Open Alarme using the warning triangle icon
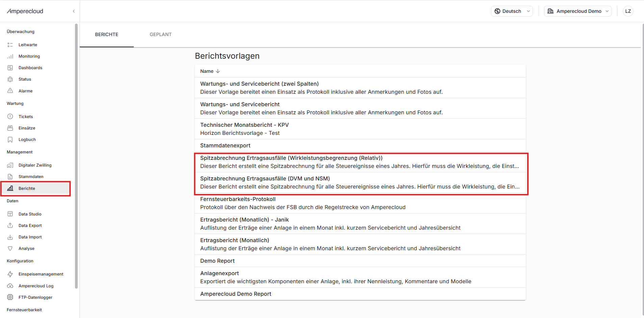Viewport: 644px width, 318px height. 10,91
